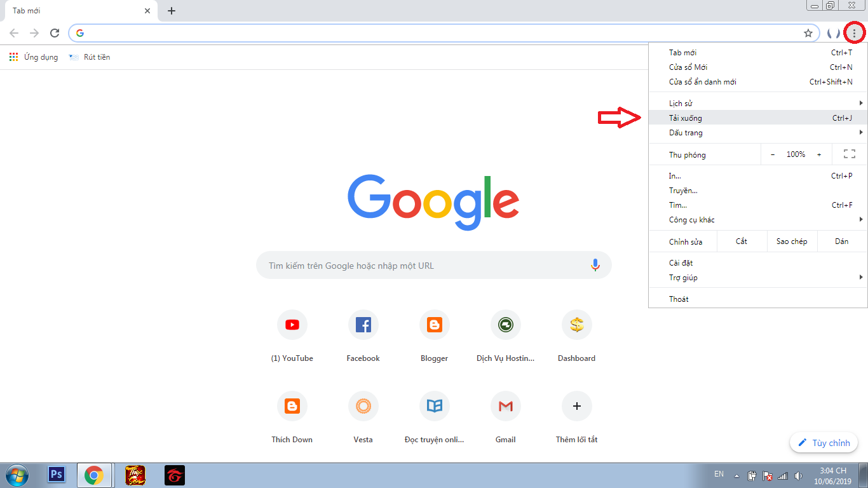Viewport: 868px width, 488px height.
Task: Open the Chrome three-dot menu button
Action: (854, 33)
